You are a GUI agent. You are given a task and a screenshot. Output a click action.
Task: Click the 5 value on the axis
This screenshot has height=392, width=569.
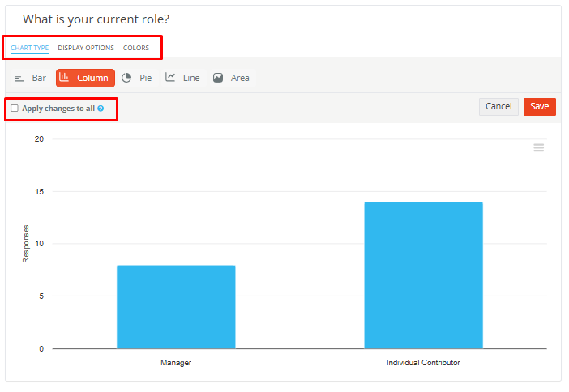tap(41, 296)
